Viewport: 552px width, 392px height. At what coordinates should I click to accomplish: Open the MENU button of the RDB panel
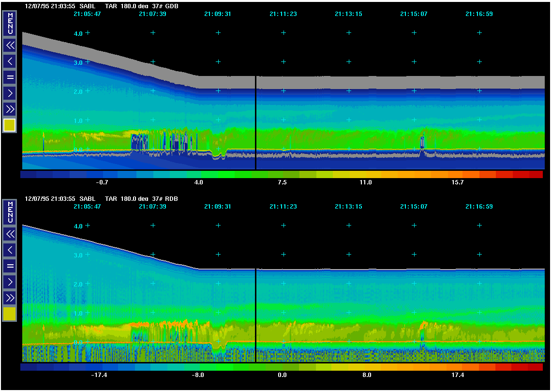pos(10,212)
